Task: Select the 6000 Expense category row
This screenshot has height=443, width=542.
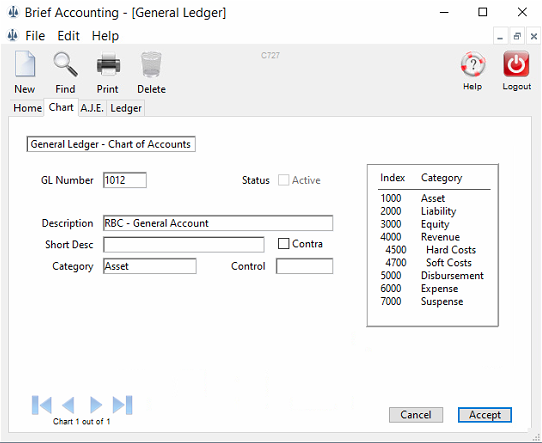Action: tap(419, 289)
